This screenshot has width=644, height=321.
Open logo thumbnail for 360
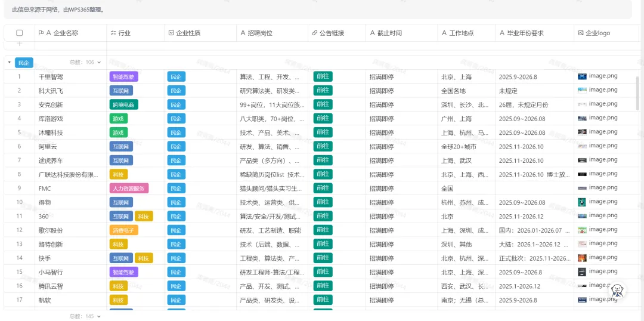[581, 216]
